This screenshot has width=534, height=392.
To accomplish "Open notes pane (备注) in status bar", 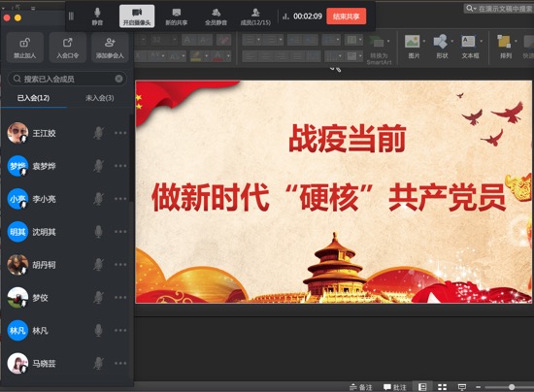I will [361, 387].
